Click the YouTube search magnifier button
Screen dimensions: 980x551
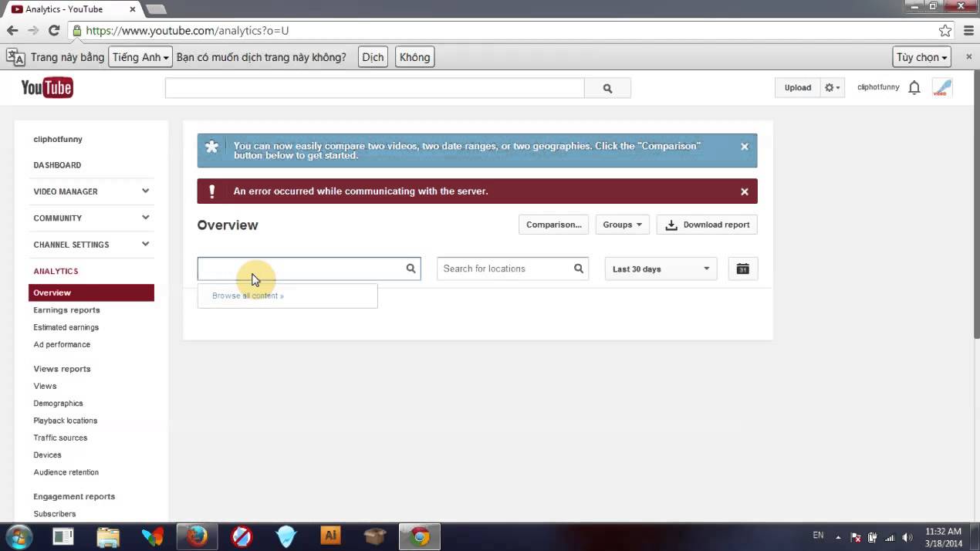(607, 88)
